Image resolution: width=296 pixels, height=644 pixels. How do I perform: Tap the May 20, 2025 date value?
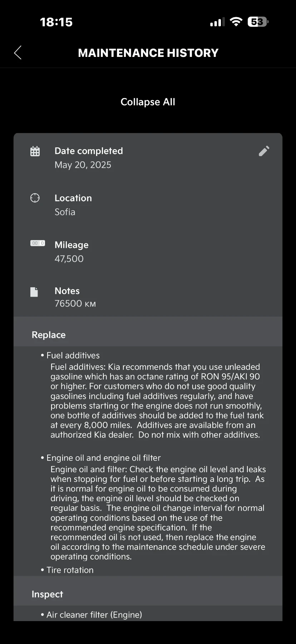pyautogui.click(x=83, y=165)
